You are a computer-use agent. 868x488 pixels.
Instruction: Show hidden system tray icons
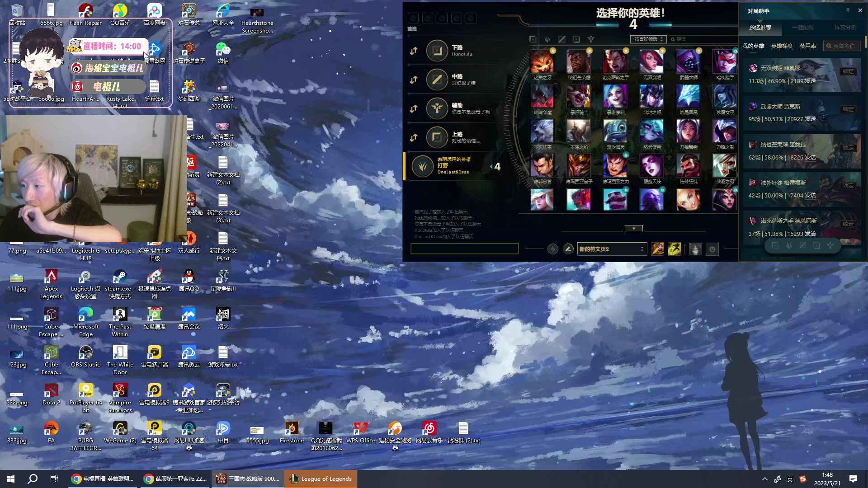(x=765, y=479)
